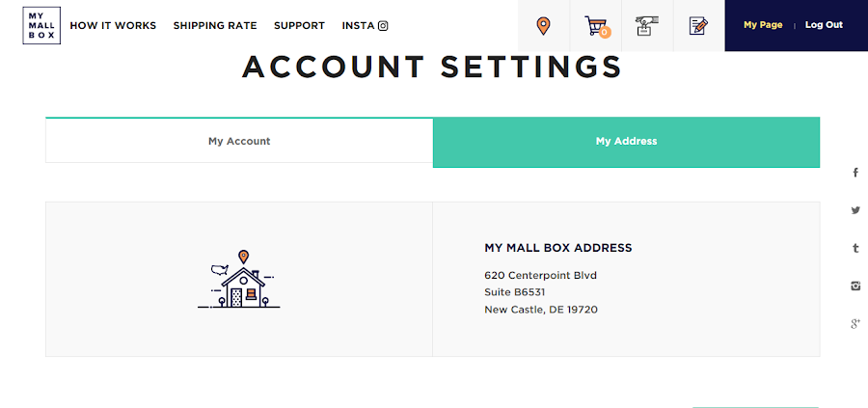The width and height of the screenshot is (868, 408).
Task: Click the Log Out link
Action: tap(824, 25)
